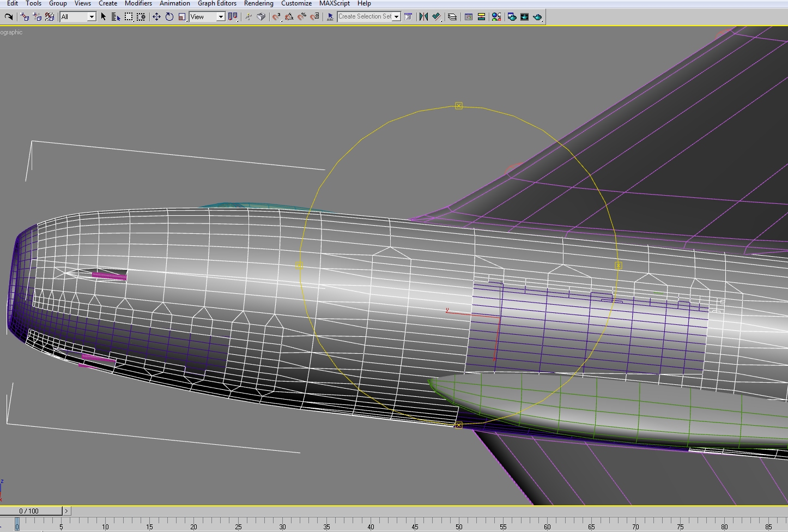Screen dimensions: 788x532
Task: Toggle 3D Snaps on the toolbar
Action: pos(276,17)
